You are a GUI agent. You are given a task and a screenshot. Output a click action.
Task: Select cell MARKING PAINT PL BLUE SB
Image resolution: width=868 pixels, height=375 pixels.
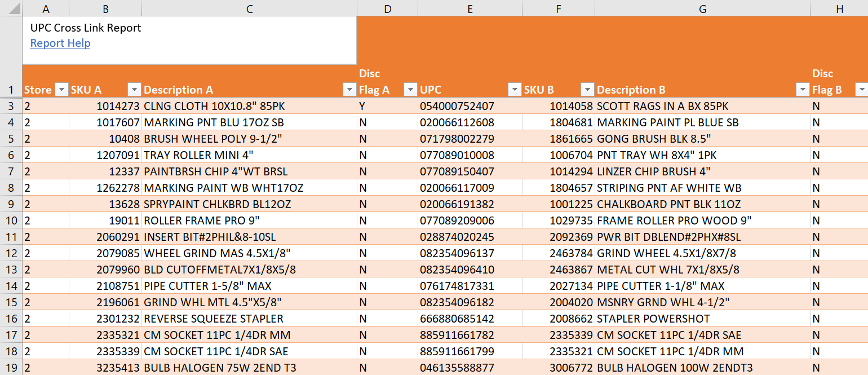(702, 122)
